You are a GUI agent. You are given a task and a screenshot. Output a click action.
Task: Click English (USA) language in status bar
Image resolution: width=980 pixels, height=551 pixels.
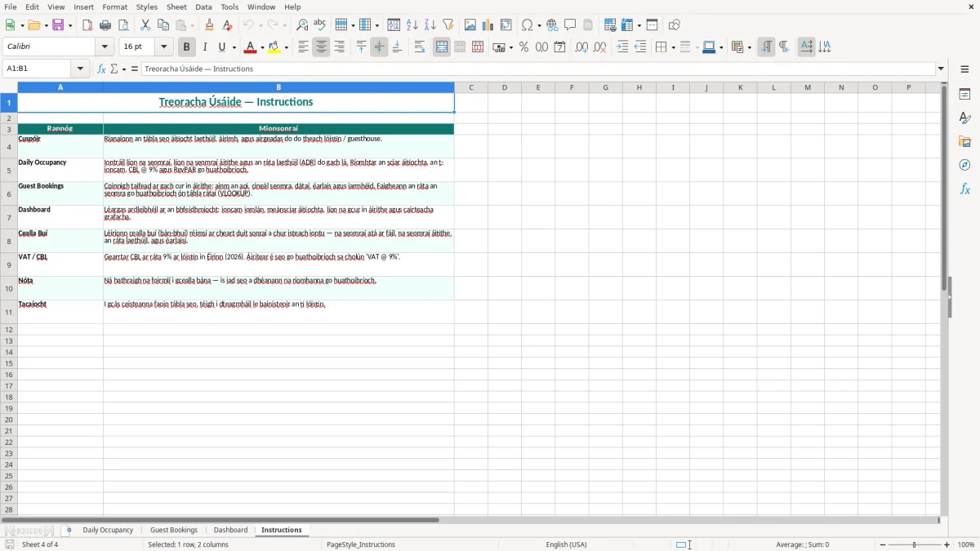click(x=566, y=544)
